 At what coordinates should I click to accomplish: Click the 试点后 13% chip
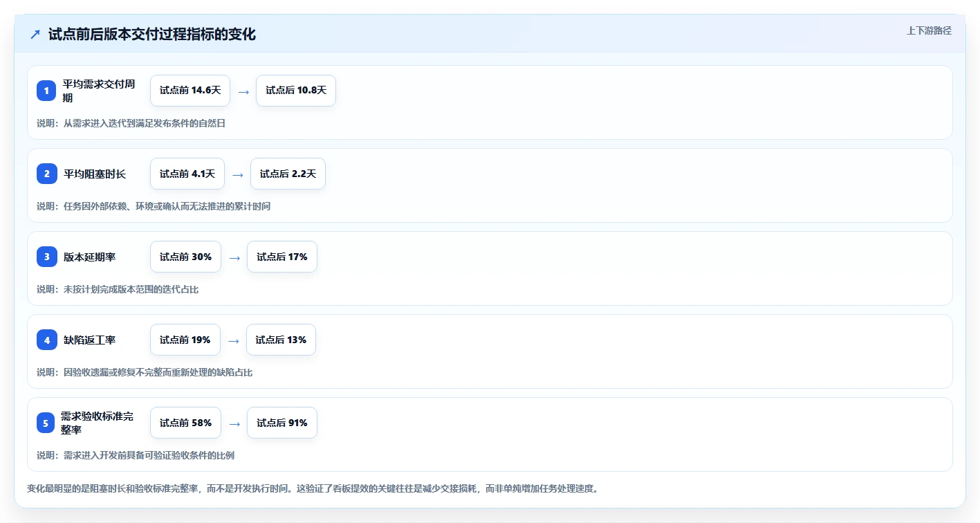click(281, 340)
